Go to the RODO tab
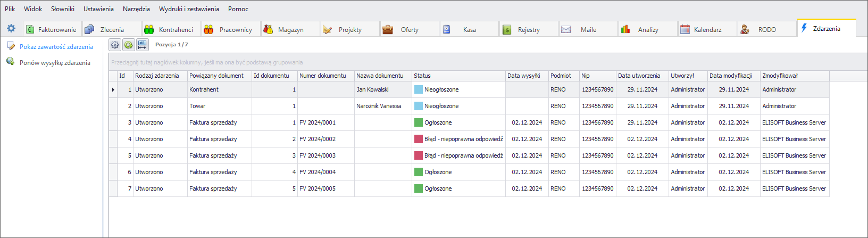Screen dimensions: 868x238 [766, 30]
